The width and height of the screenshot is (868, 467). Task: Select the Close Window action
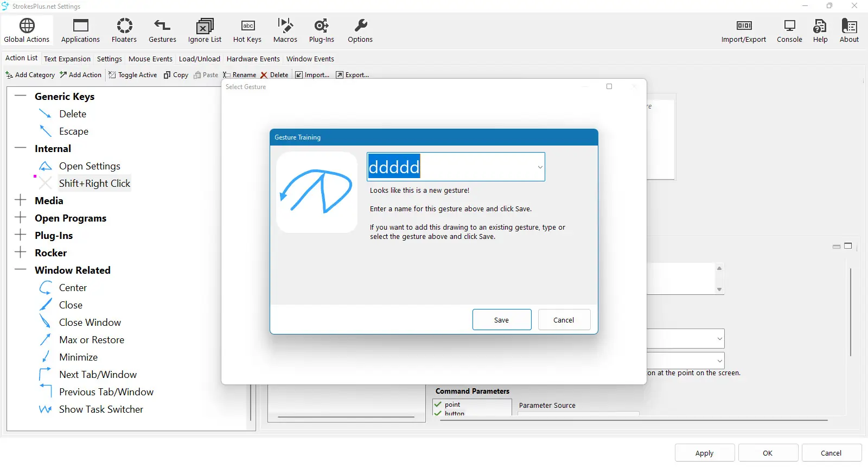click(90, 323)
